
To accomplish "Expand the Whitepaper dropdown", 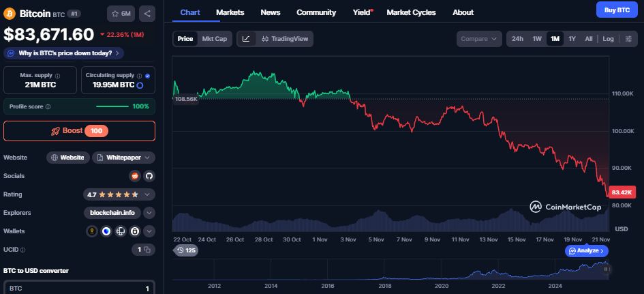I will [x=123, y=158].
